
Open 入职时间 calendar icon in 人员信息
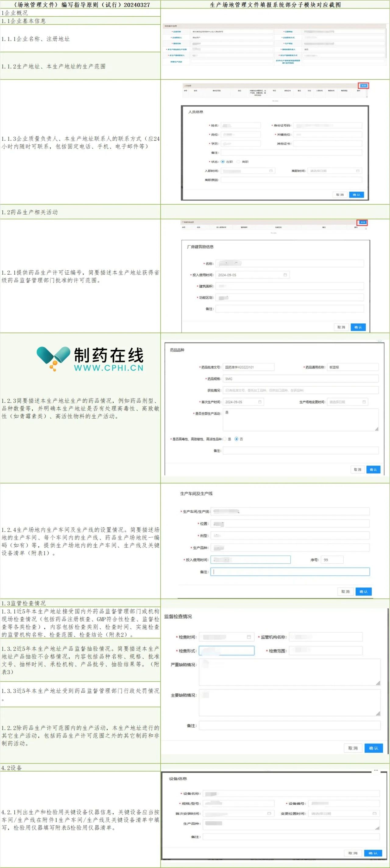(x=271, y=171)
